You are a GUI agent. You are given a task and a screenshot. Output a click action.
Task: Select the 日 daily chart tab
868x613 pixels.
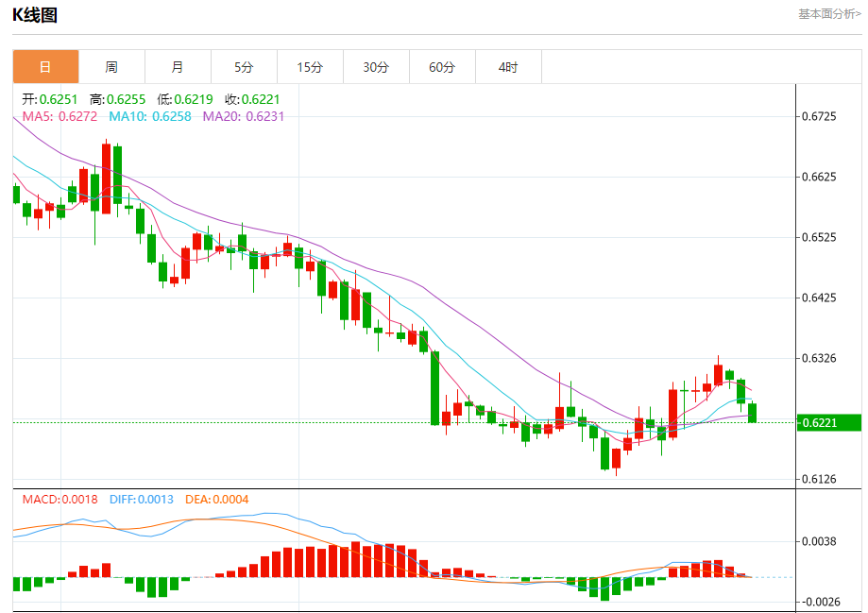(45, 67)
